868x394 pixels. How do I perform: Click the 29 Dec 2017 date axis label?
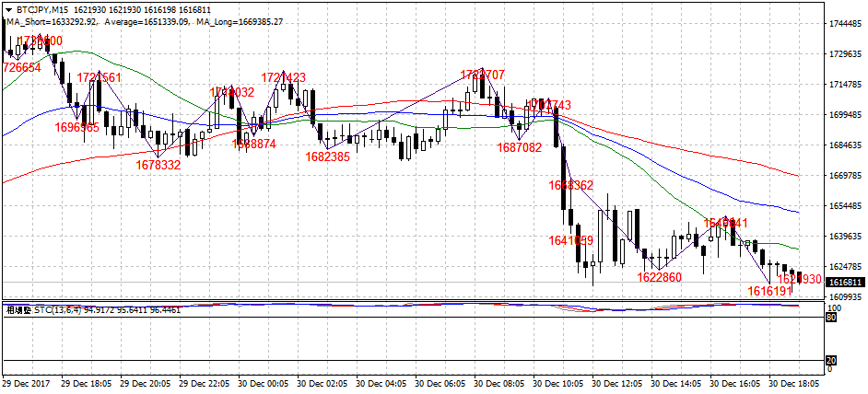pyautogui.click(x=28, y=381)
